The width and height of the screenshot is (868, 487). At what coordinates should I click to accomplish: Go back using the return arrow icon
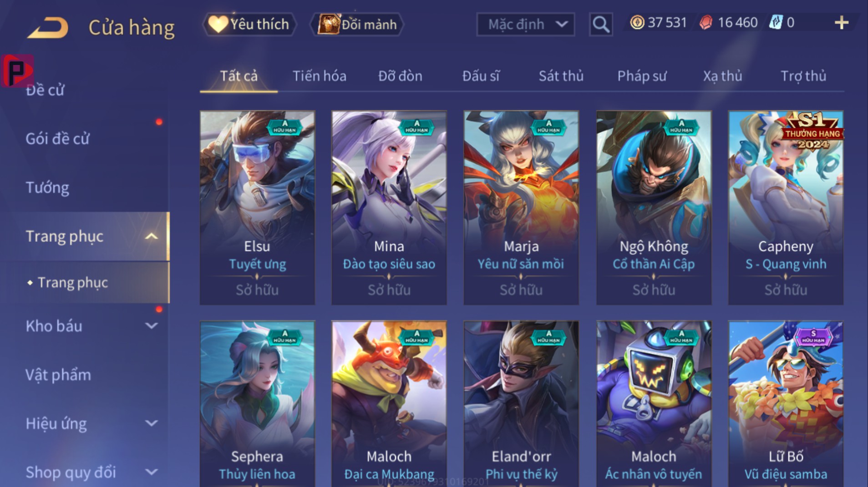(48, 28)
